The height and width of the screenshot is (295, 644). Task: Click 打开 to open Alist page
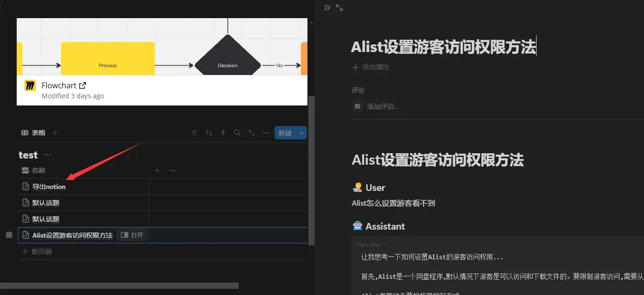132,235
